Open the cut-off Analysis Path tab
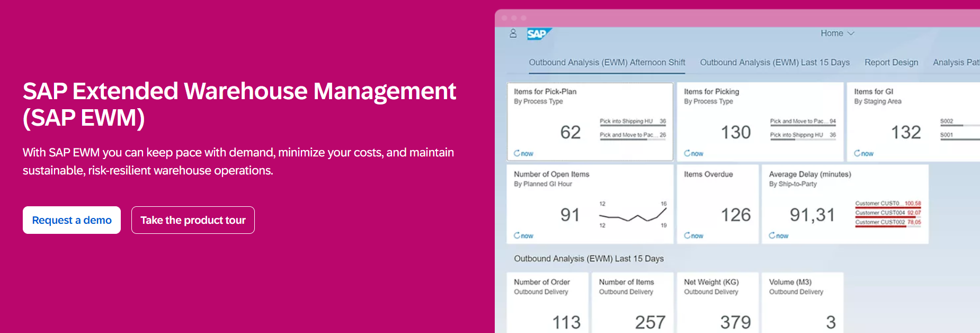This screenshot has width=980, height=333. (x=956, y=63)
